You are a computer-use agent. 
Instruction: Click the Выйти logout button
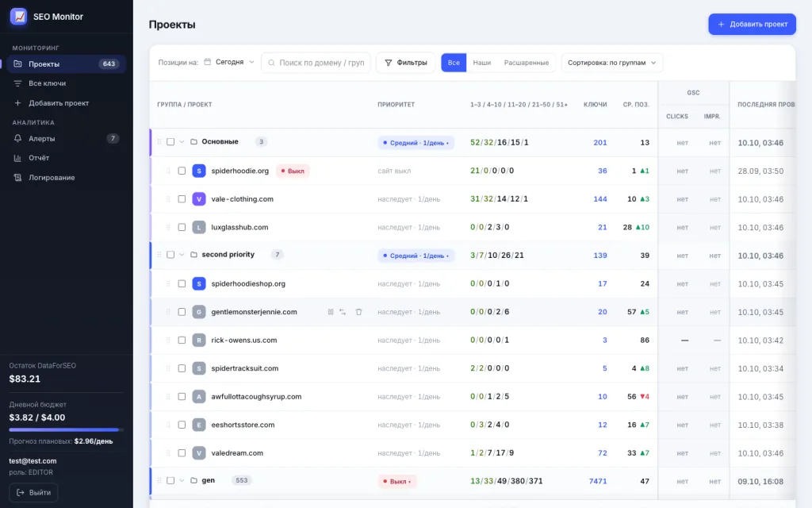tap(33, 492)
